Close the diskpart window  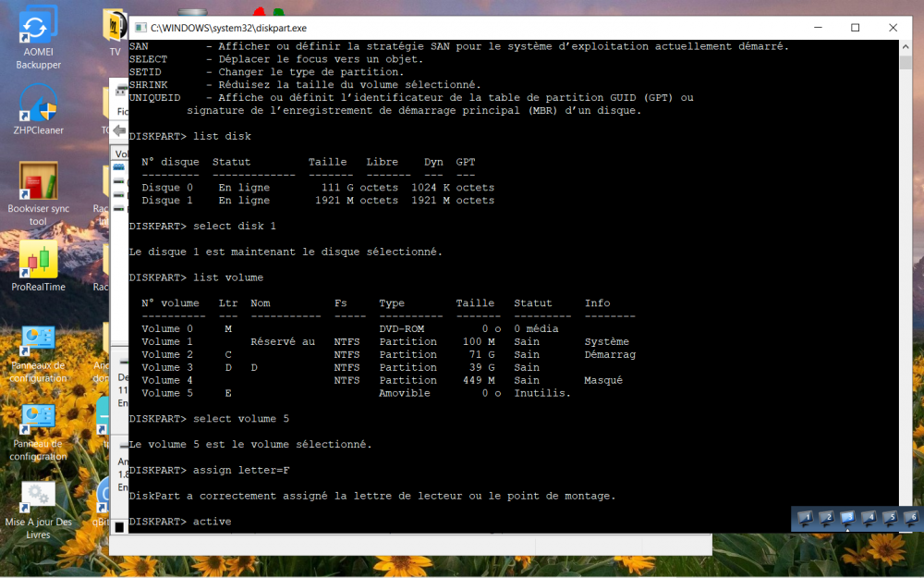point(893,28)
